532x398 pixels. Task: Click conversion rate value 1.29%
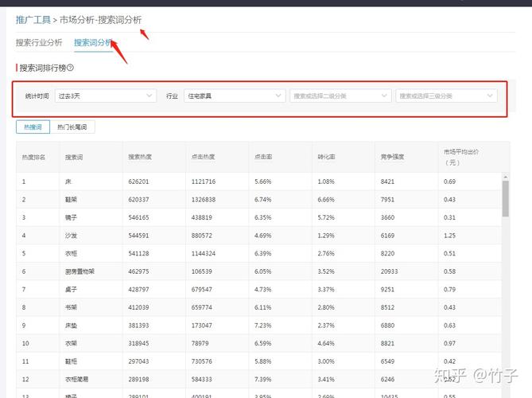[326, 236]
